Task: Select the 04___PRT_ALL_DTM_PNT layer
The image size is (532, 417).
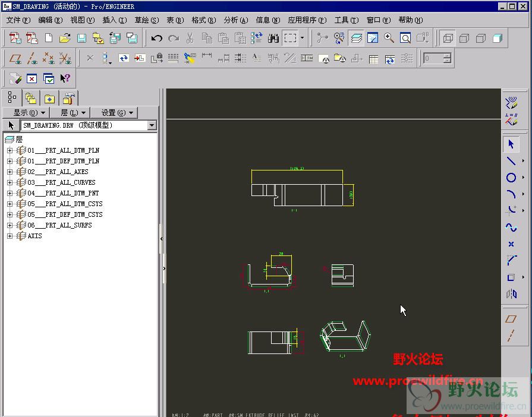Action: (x=63, y=193)
